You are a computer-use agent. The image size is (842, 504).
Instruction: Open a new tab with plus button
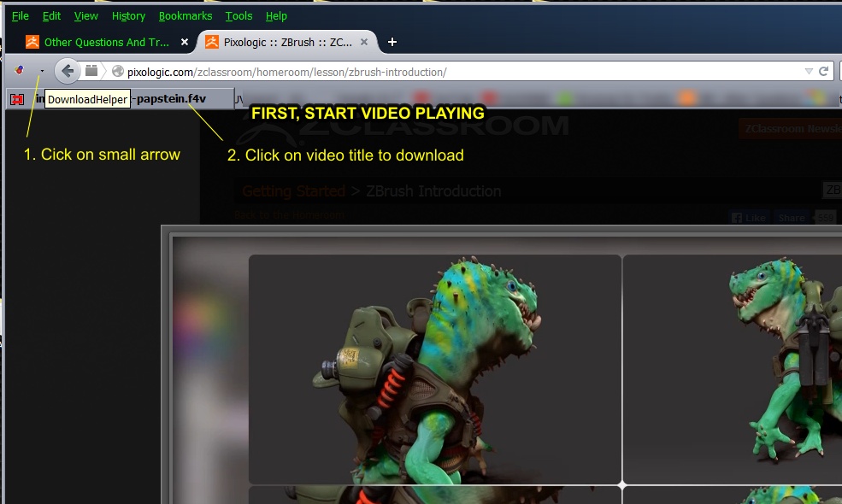point(392,42)
